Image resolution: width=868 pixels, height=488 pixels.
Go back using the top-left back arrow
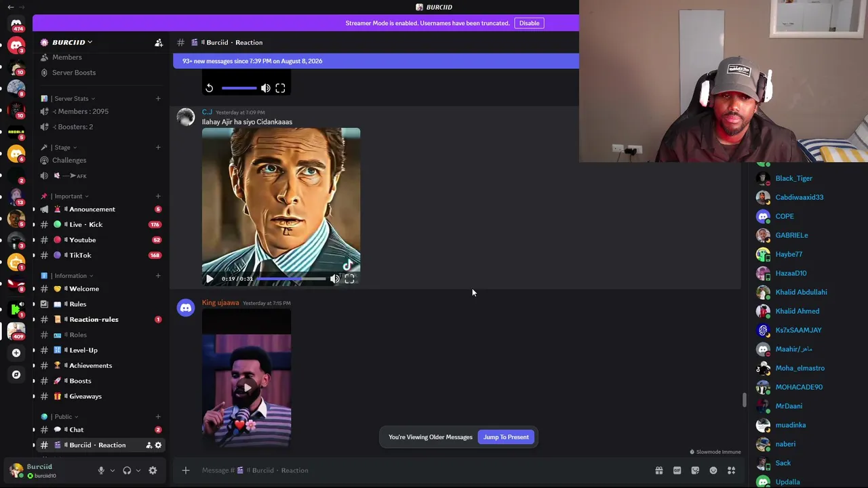[x=10, y=7]
